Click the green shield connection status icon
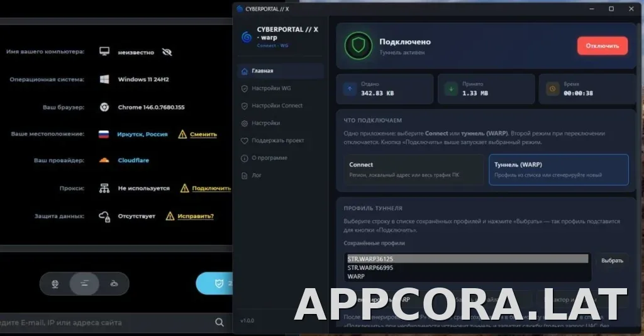The height and width of the screenshot is (336, 644). [358, 45]
